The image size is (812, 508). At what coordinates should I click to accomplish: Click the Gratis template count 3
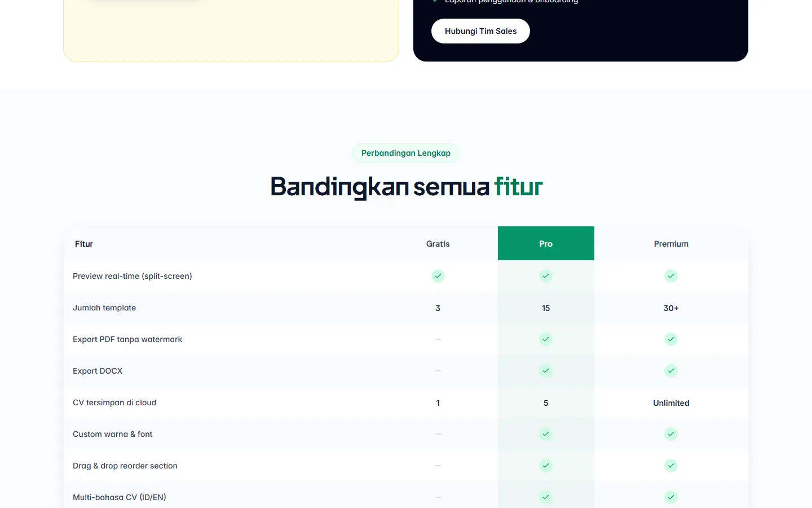(x=438, y=308)
